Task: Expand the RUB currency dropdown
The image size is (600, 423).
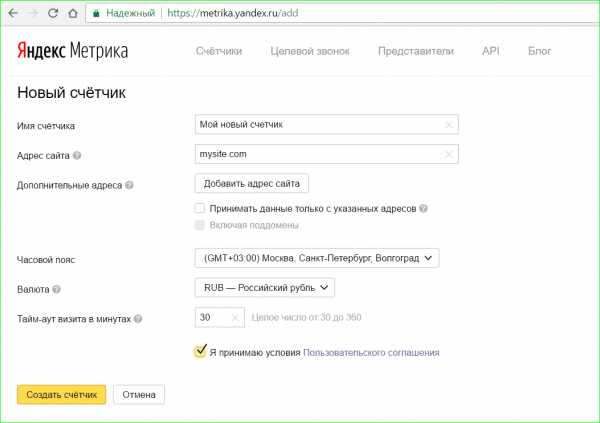Action: 265,288
